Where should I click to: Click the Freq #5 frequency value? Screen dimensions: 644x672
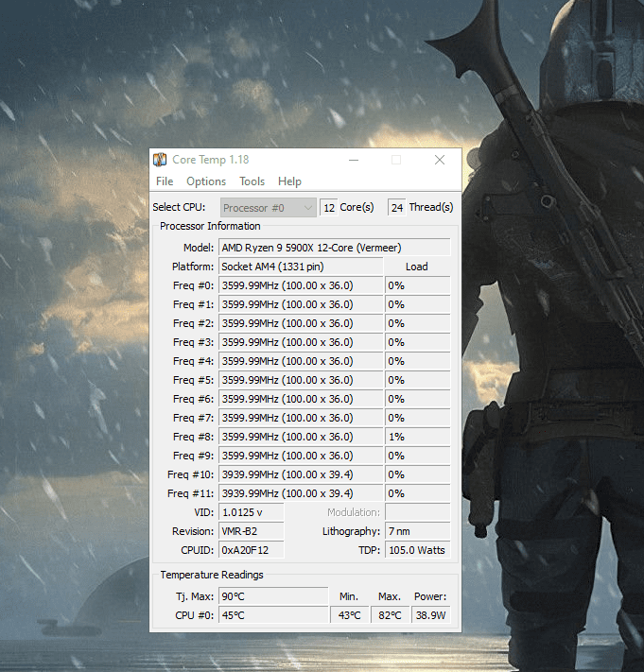(x=301, y=380)
